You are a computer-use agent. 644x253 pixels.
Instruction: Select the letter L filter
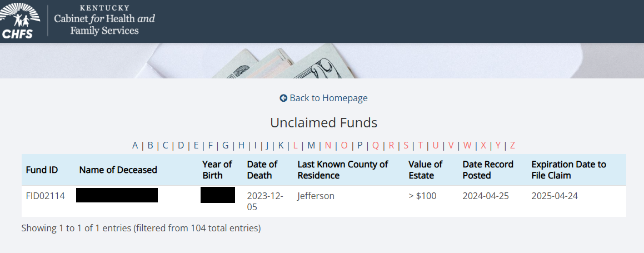click(295, 145)
